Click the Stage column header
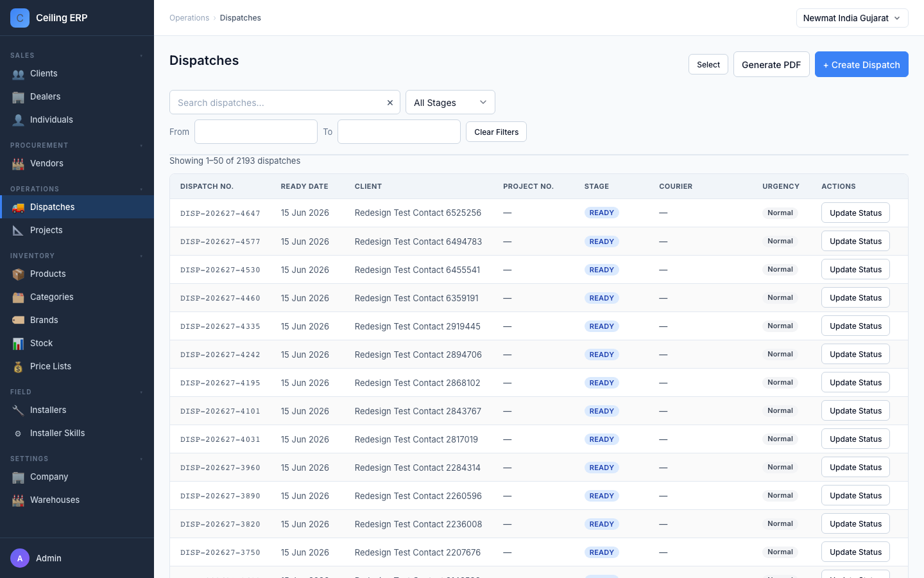 point(597,186)
